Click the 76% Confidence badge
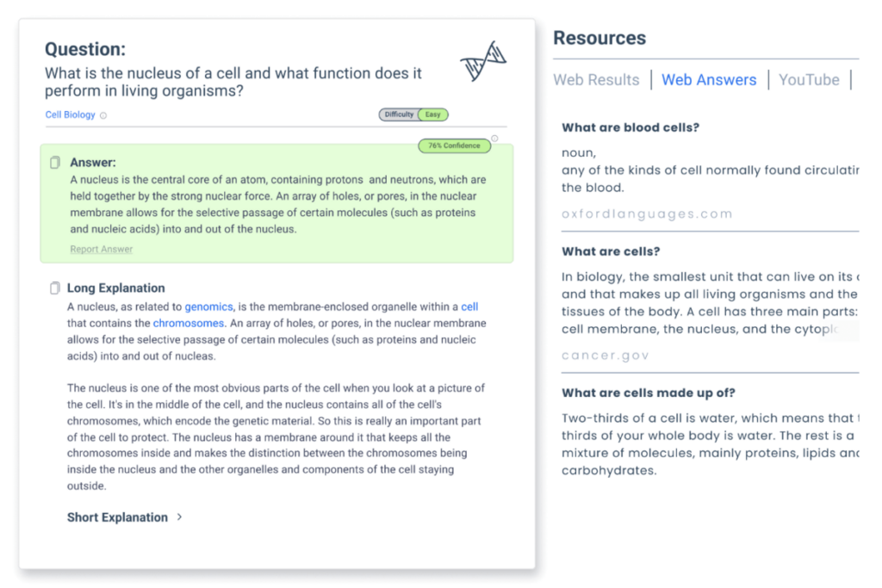Screen dimensions: 882x588 (x=454, y=145)
